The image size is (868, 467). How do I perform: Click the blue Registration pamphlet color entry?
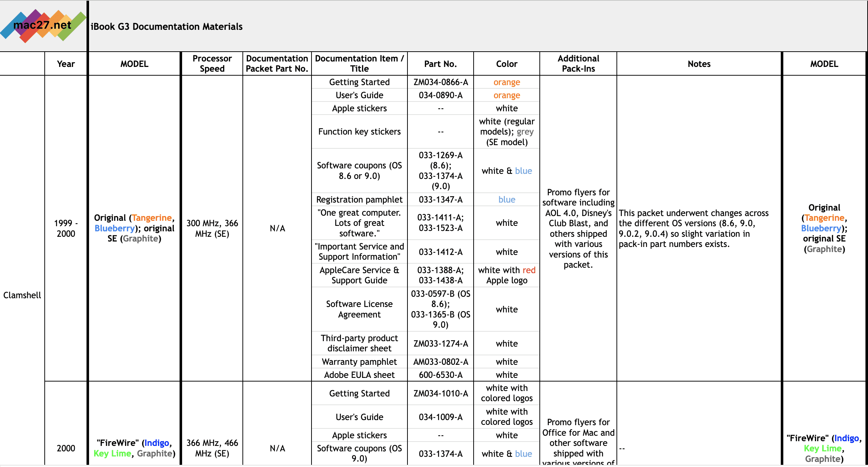coord(507,199)
